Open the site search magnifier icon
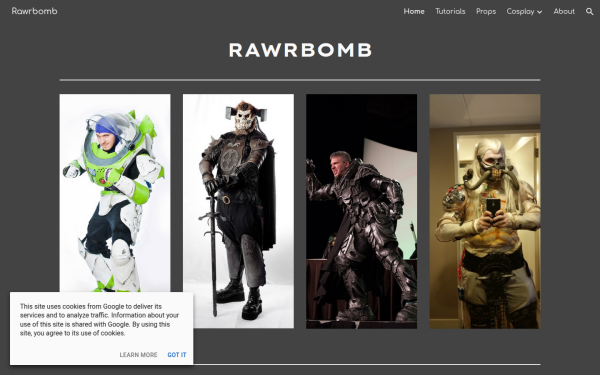Viewport: 600px width, 375px height. pyautogui.click(x=589, y=11)
